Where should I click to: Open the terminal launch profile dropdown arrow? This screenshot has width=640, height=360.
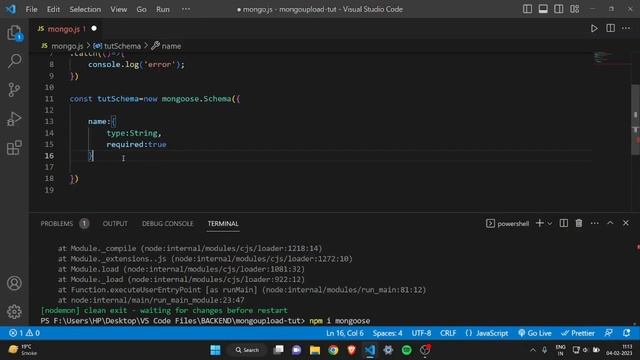coord(549,223)
